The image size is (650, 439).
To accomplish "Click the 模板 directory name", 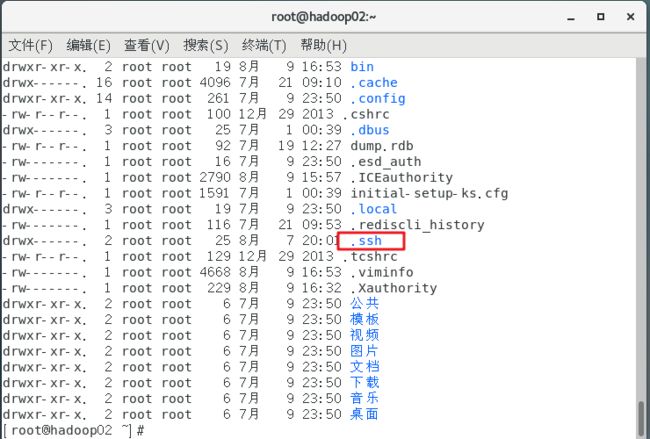I will click(x=364, y=320).
